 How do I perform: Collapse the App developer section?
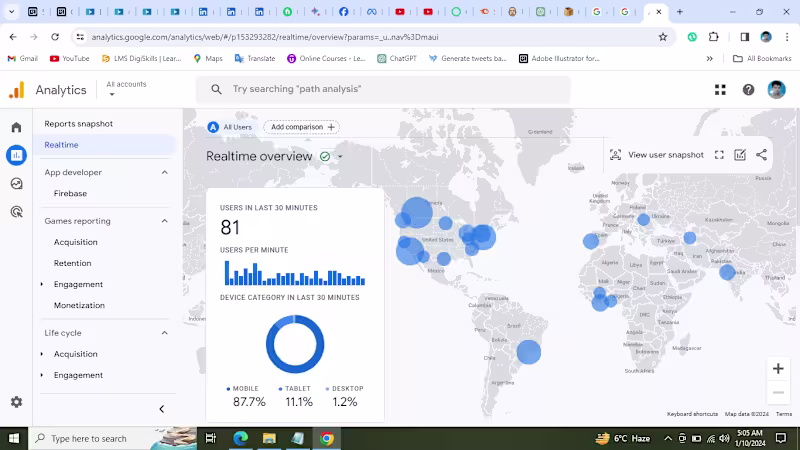164,172
